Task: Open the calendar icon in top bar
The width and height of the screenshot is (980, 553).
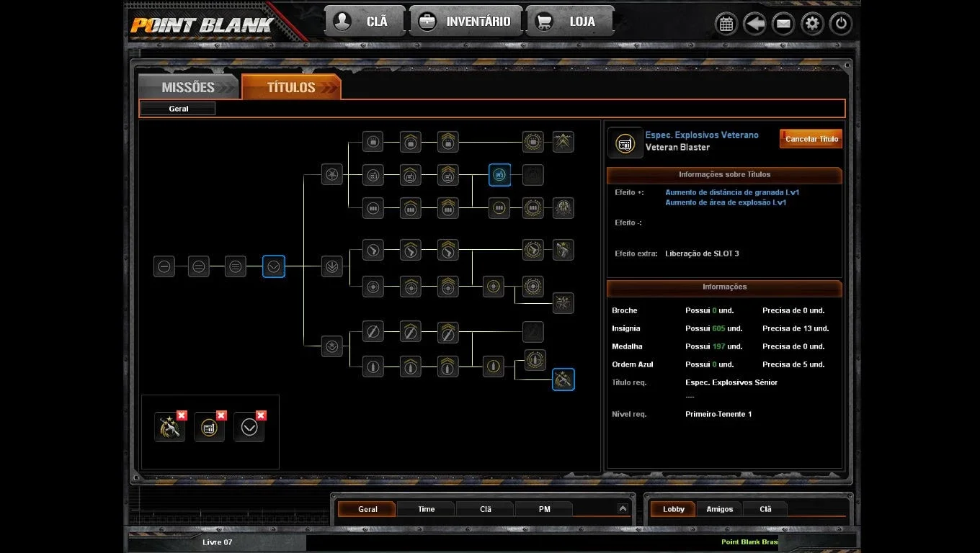Action: pos(726,24)
